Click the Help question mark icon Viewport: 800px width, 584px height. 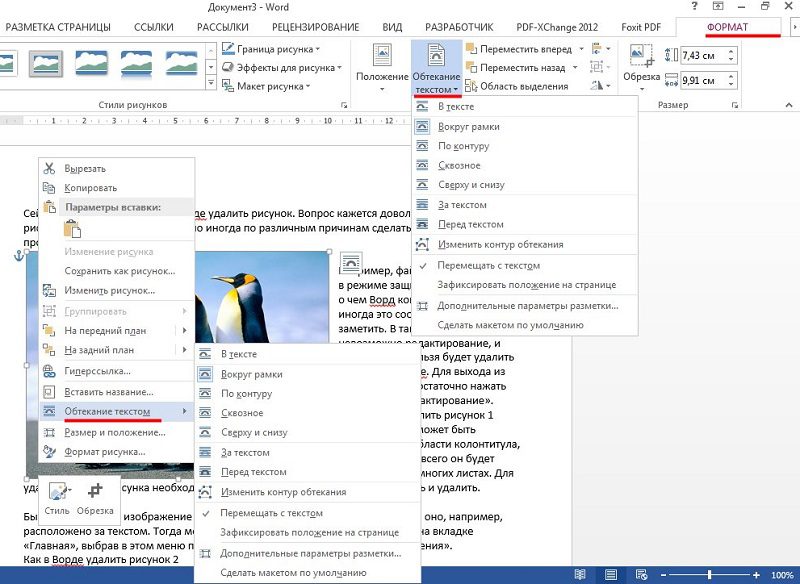694,7
